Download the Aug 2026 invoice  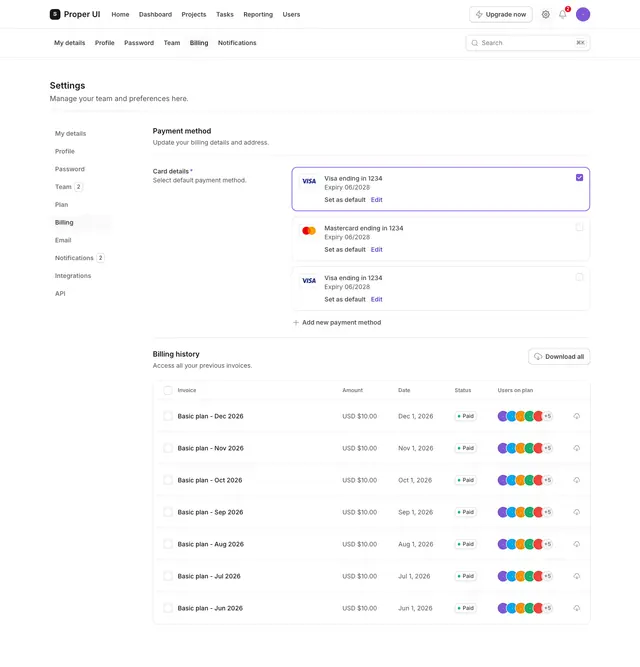[x=577, y=544]
